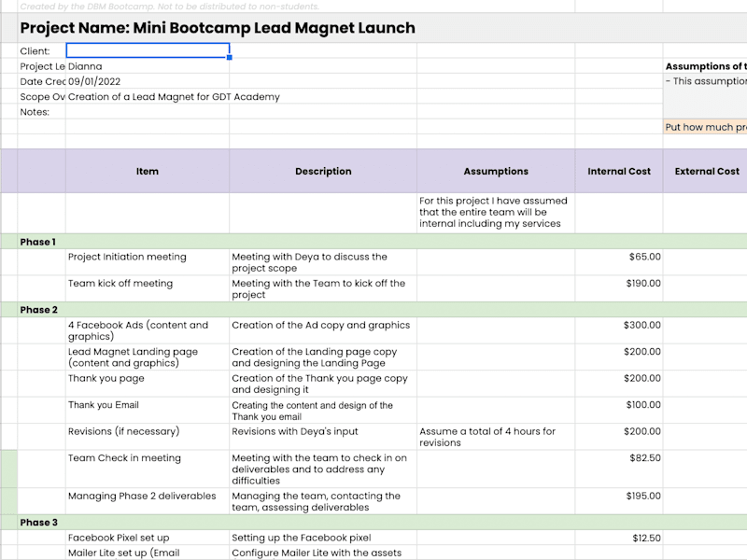This screenshot has width=747, height=560.
Task: Select the '4 Facebook Ads' item cell
Action: tap(148, 330)
